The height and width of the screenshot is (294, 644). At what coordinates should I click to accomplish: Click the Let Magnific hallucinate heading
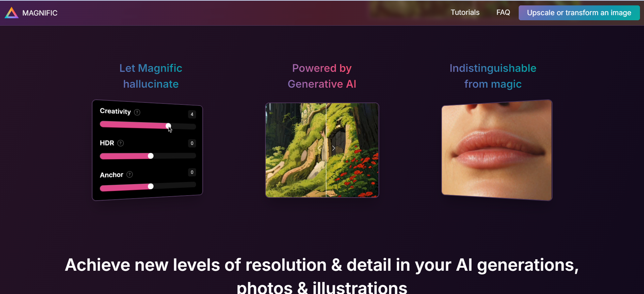(151, 76)
